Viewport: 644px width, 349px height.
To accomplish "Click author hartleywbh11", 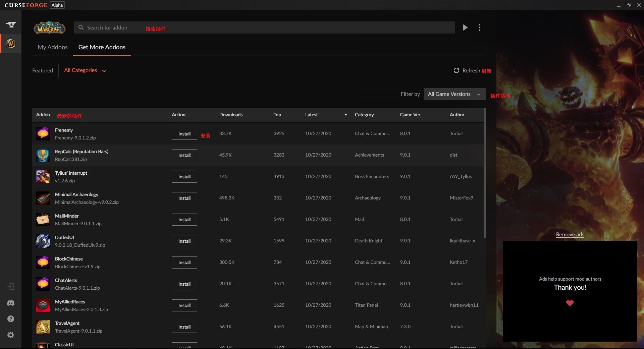I will 464,305.
